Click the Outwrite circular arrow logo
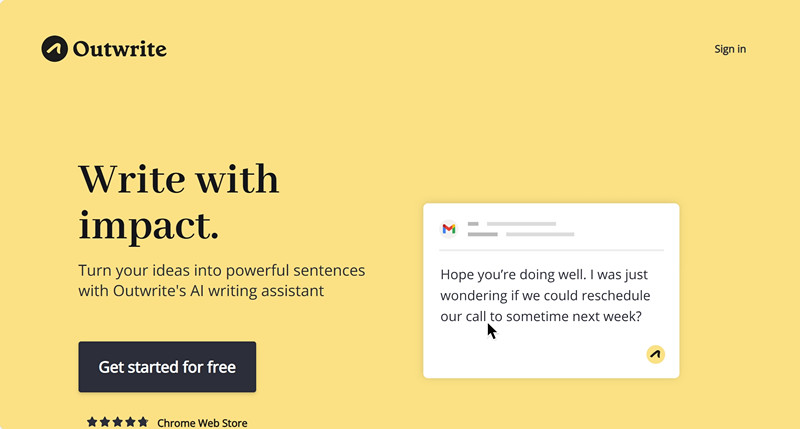This screenshot has width=800, height=429. click(55, 49)
